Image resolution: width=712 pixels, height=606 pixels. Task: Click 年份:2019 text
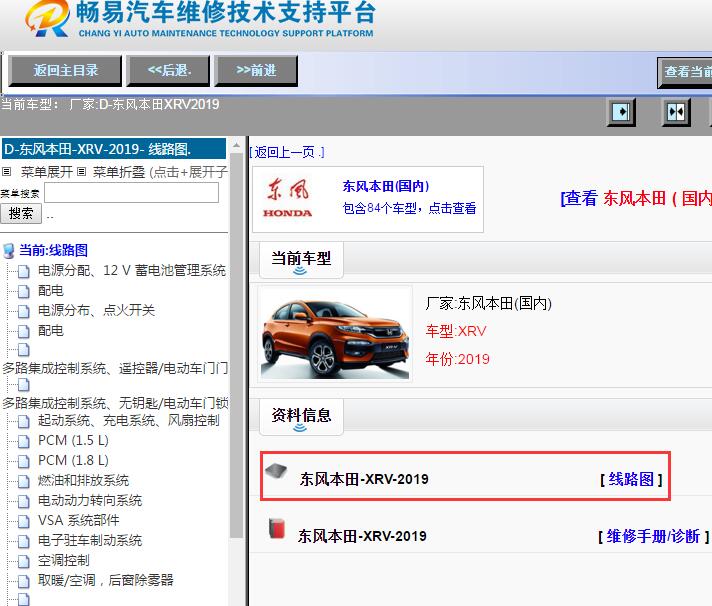coord(458,360)
